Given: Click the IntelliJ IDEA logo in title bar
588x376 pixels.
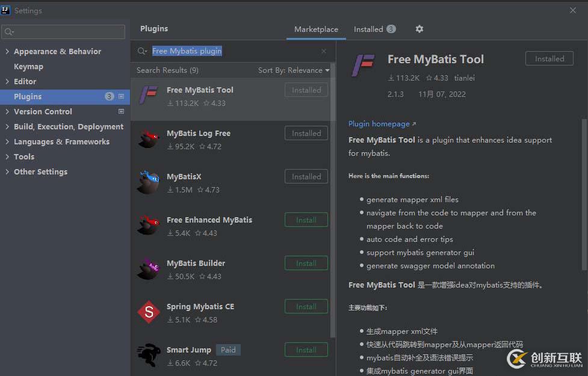Looking at the screenshot, I should (x=5, y=10).
